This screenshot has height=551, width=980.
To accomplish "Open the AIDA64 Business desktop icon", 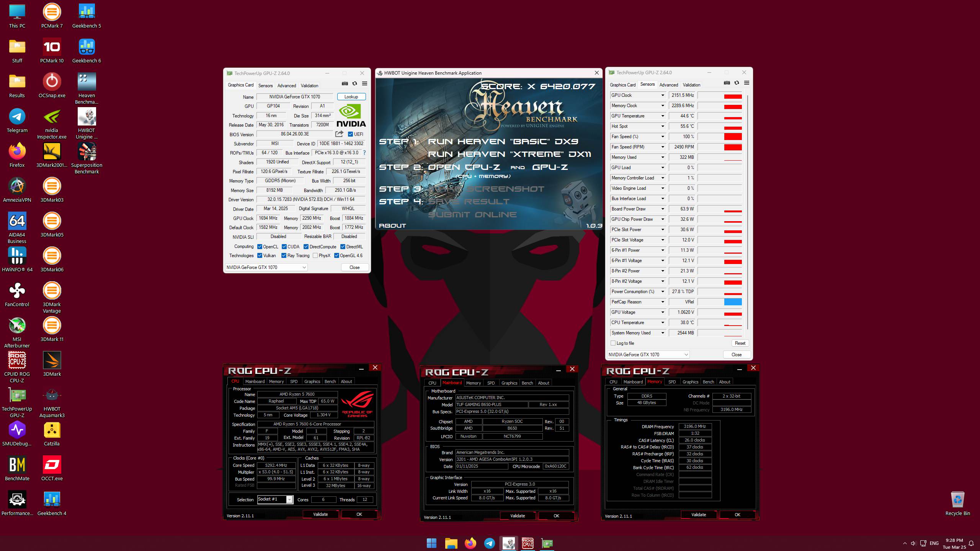I will (17, 228).
